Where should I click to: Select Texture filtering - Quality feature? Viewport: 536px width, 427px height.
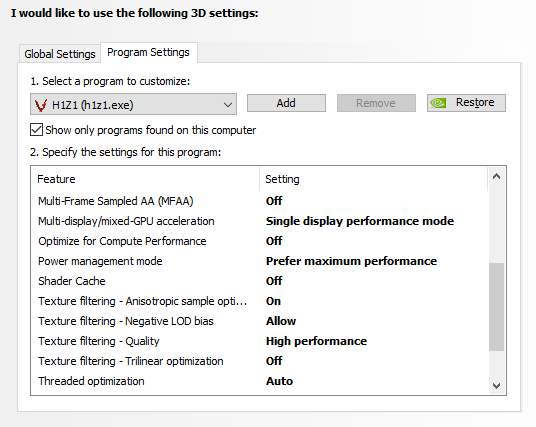[x=99, y=341]
